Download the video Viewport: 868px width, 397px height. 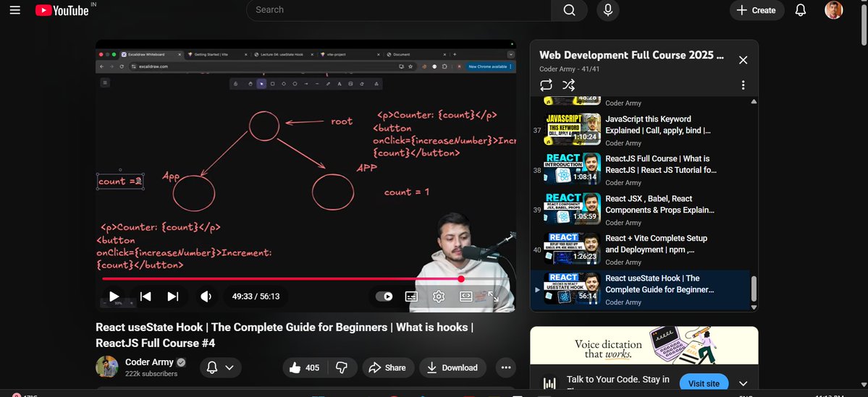tap(452, 367)
